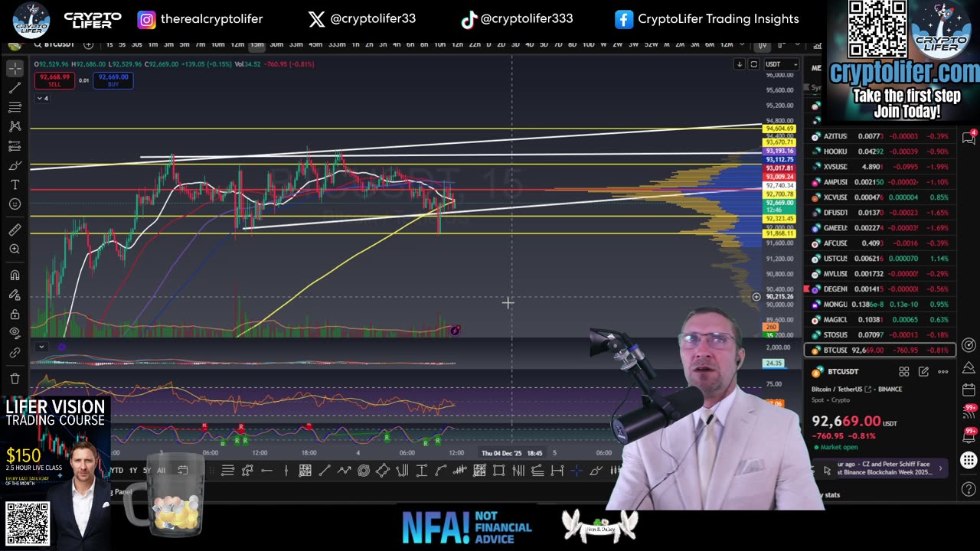The width and height of the screenshot is (980, 551).
Task: Click the add symbol plus icon
Action: (88, 44)
